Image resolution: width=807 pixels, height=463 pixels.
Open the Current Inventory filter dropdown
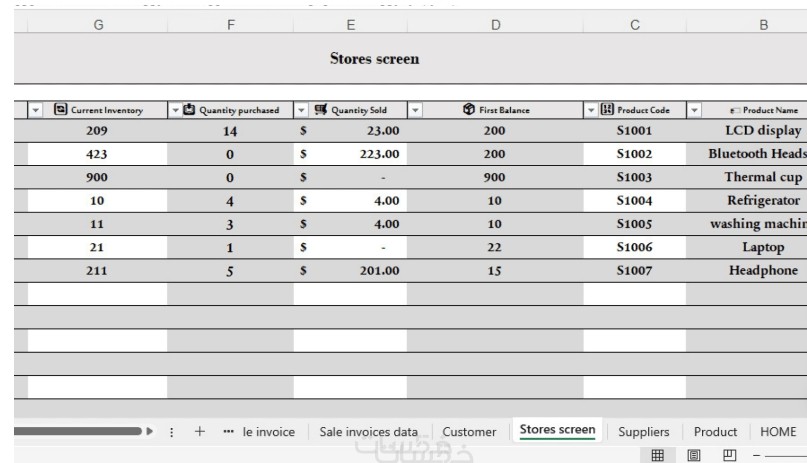coord(37,110)
